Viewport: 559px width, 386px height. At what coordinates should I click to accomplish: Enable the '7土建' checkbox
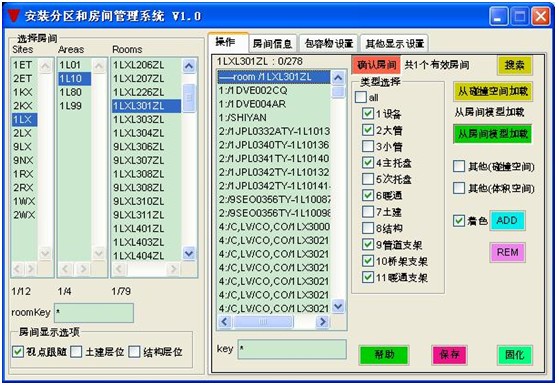(368, 212)
